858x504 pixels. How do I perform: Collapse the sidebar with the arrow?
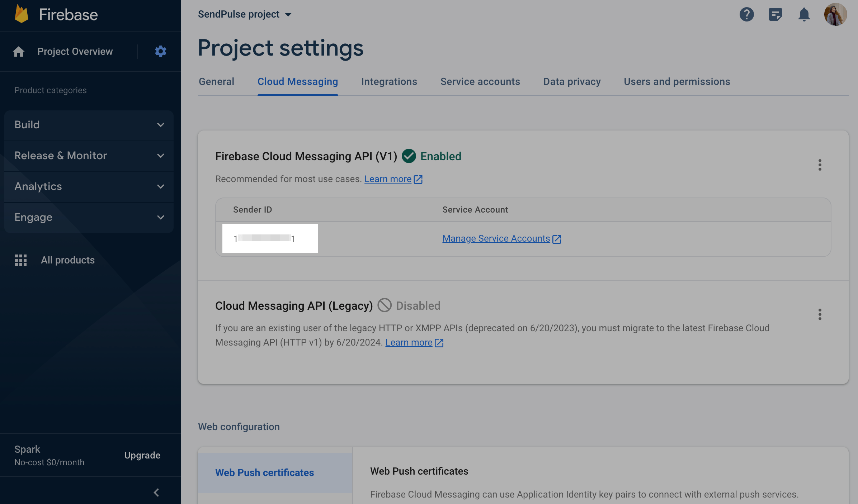pyautogui.click(x=156, y=492)
